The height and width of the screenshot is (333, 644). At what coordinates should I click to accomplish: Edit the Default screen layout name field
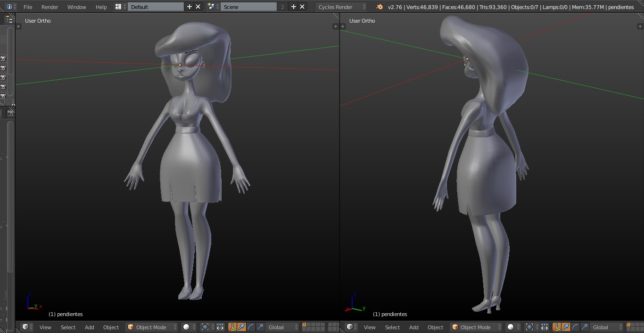click(156, 7)
